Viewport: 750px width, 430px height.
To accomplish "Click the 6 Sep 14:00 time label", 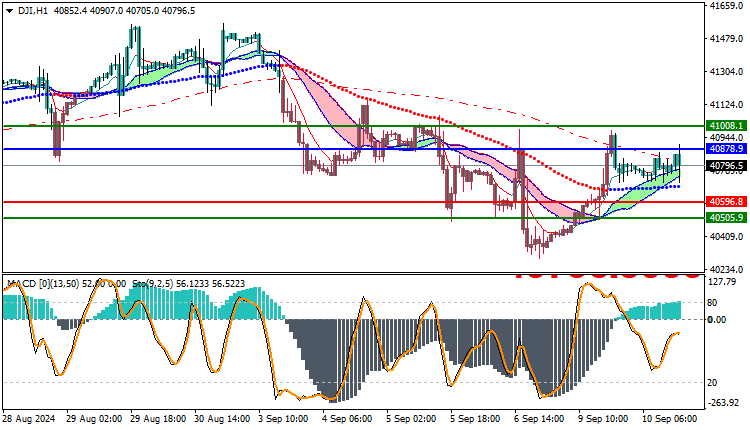I will click(539, 419).
